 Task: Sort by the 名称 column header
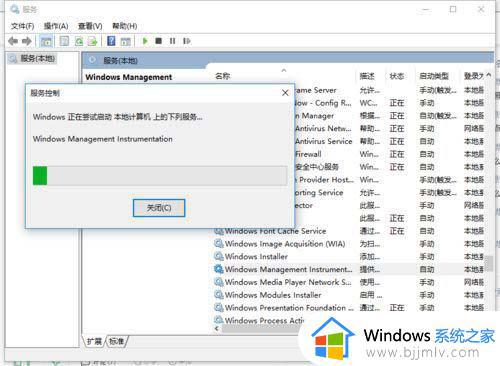pos(223,76)
